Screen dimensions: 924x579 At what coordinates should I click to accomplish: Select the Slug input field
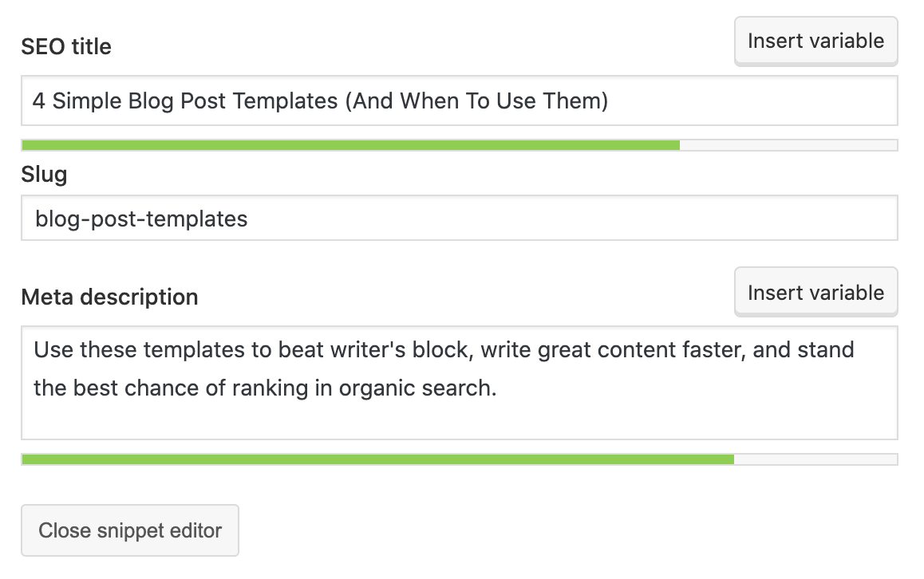coord(459,218)
